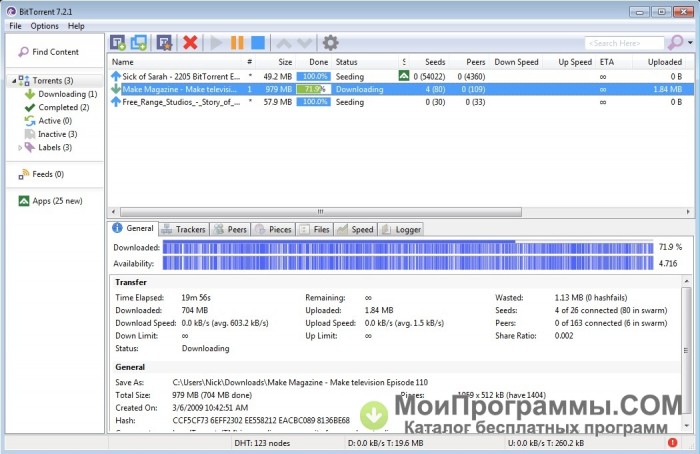Click the Availability bar
Image resolution: width=700 pixels, height=454 pixels.
[x=408, y=263]
